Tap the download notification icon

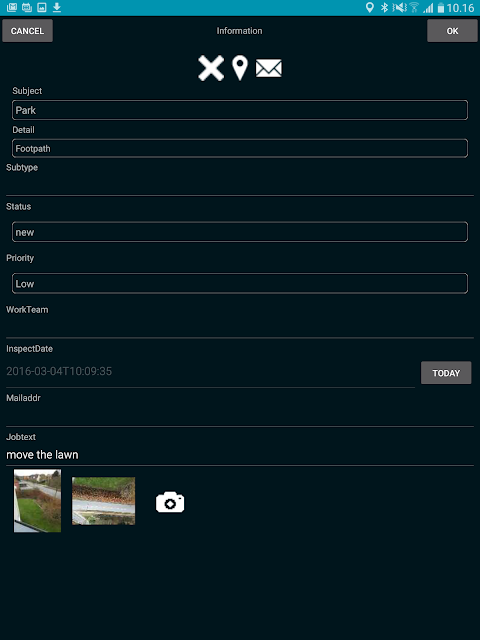coord(57,7)
